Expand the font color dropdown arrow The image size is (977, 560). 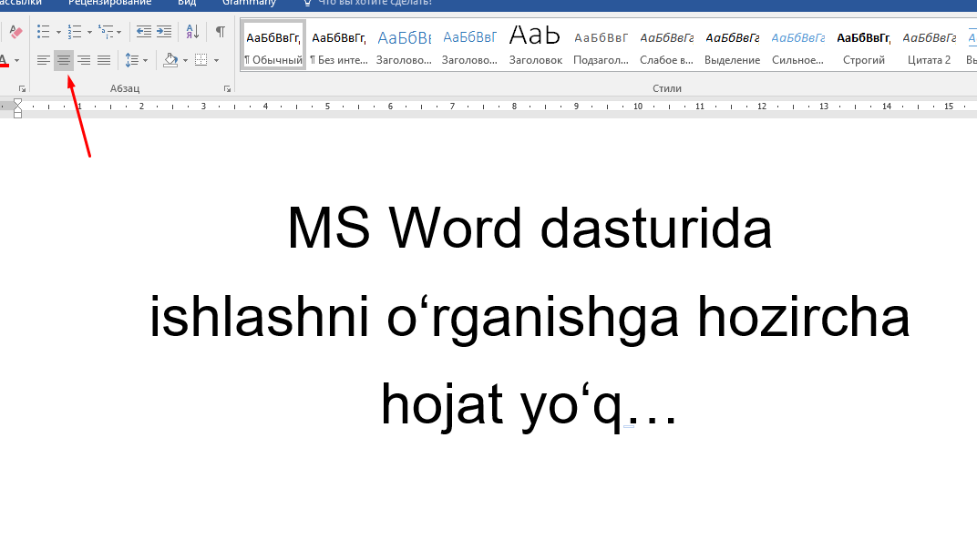(x=16, y=60)
